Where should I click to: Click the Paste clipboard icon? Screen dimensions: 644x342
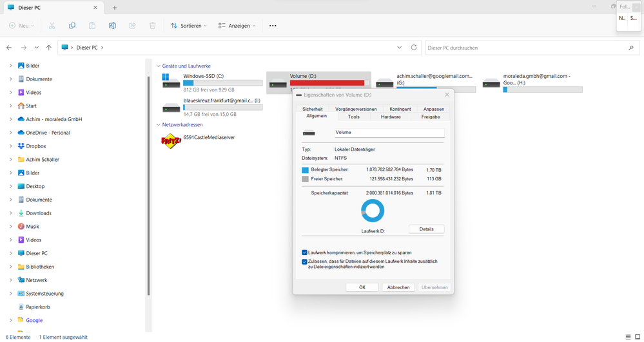[x=92, y=26]
